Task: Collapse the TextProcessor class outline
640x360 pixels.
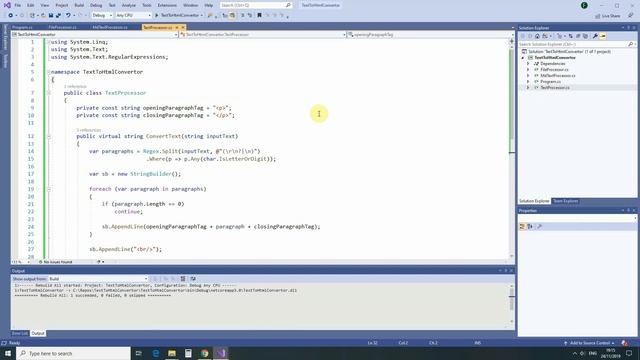Action: (x=49, y=93)
